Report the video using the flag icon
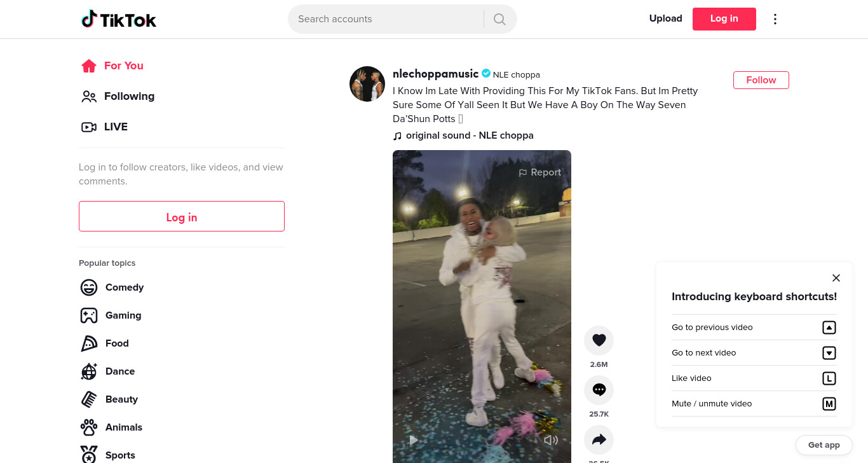868x463 pixels. [539, 172]
